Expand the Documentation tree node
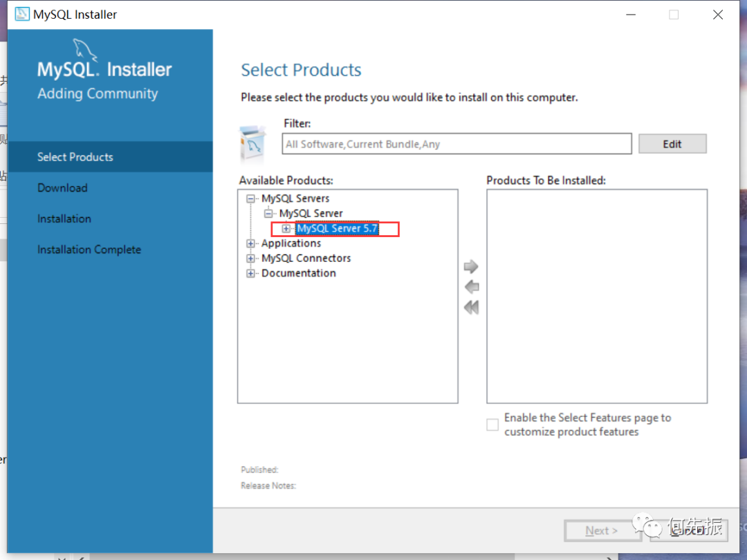The height and width of the screenshot is (560, 747). pyautogui.click(x=250, y=273)
